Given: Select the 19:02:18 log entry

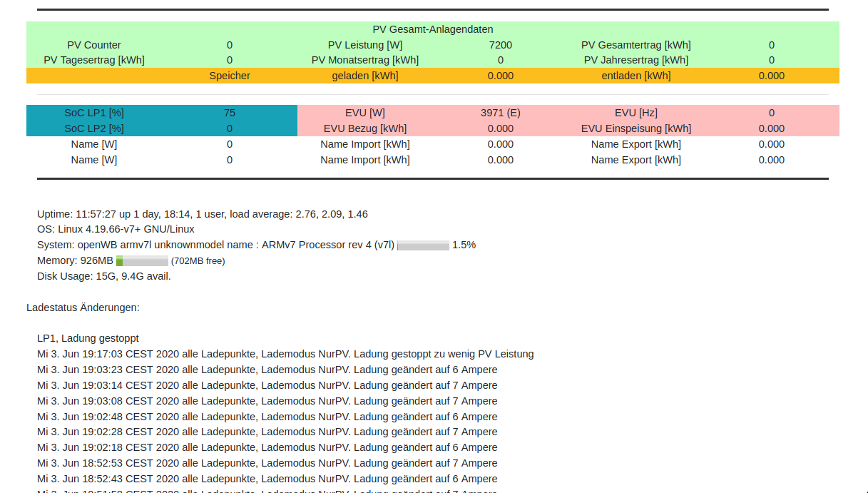Looking at the screenshot, I should click(x=267, y=447).
